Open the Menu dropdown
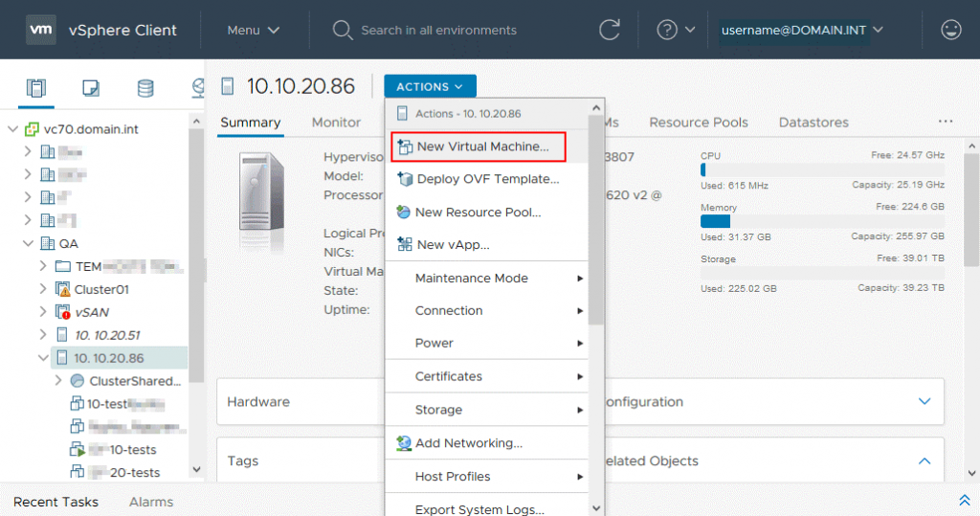Screen dimensions: 980x516 click(x=253, y=30)
